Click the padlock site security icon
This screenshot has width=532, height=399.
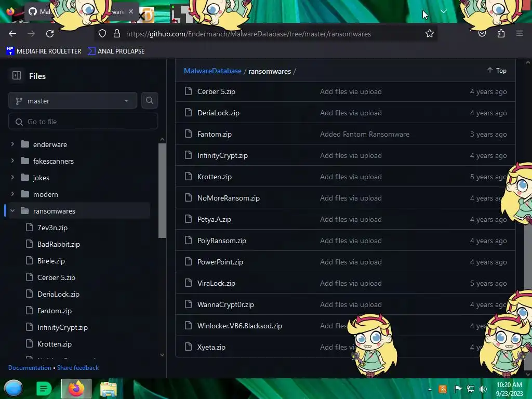click(117, 34)
